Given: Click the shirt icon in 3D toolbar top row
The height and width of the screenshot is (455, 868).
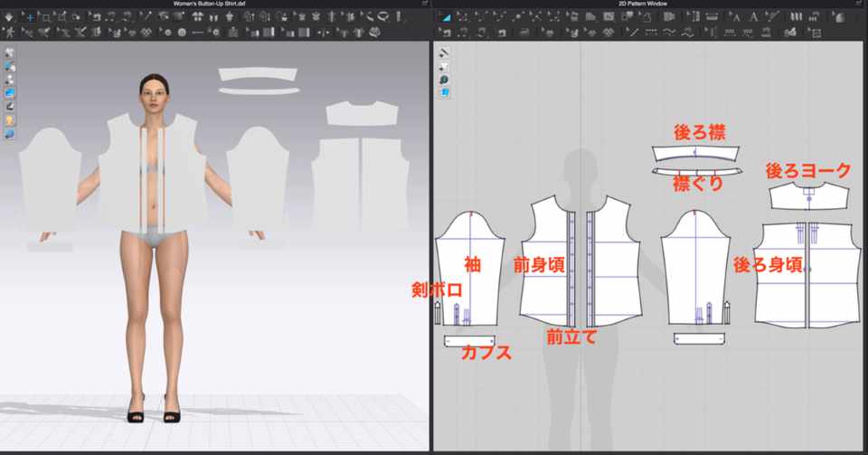Looking at the screenshot, I should tap(229, 17).
